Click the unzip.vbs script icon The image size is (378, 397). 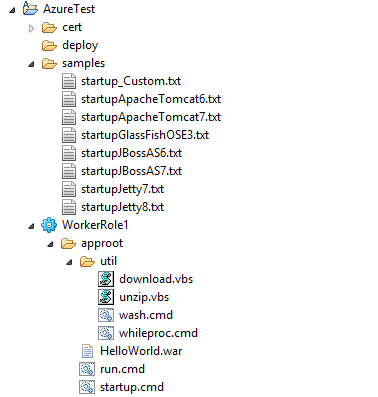[x=106, y=297]
